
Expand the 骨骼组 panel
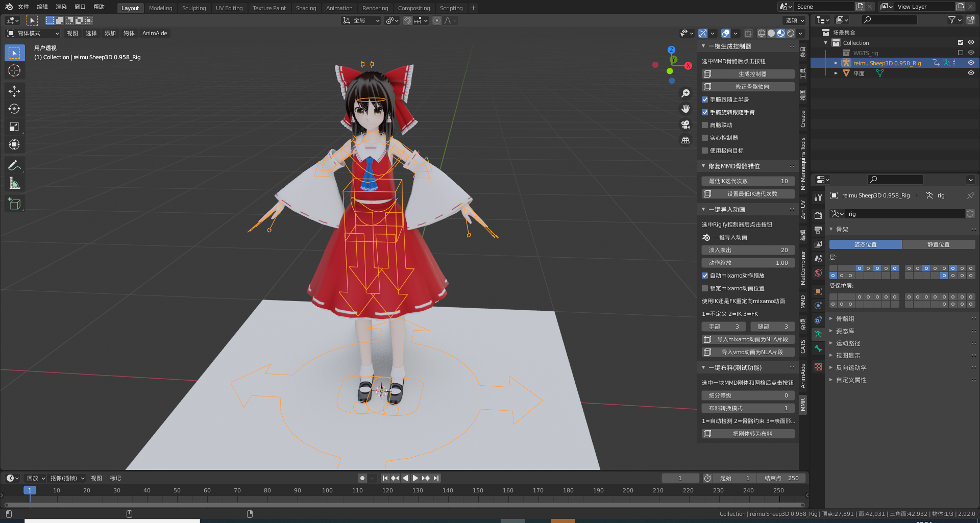(831, 318)
